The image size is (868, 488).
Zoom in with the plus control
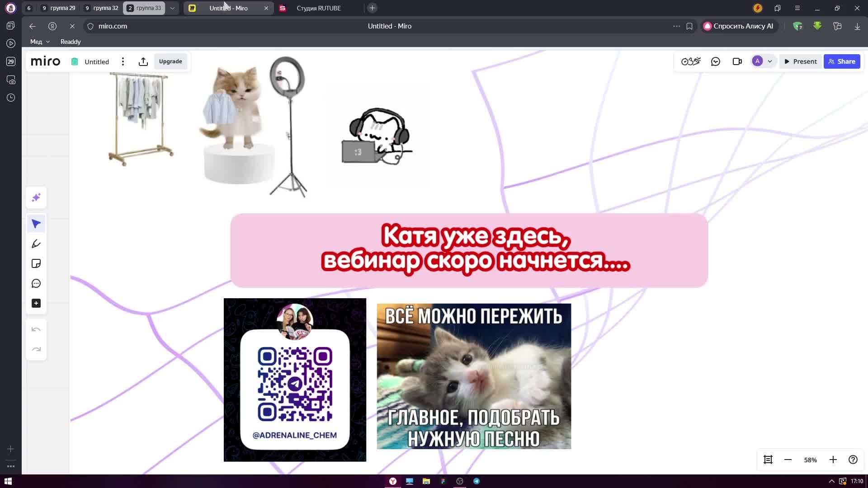click(x=833, y=460)
